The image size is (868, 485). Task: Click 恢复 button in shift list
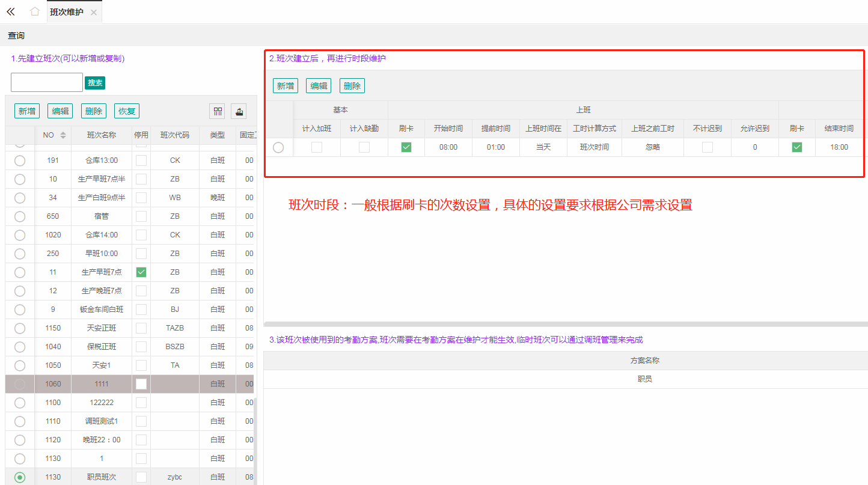127,111
